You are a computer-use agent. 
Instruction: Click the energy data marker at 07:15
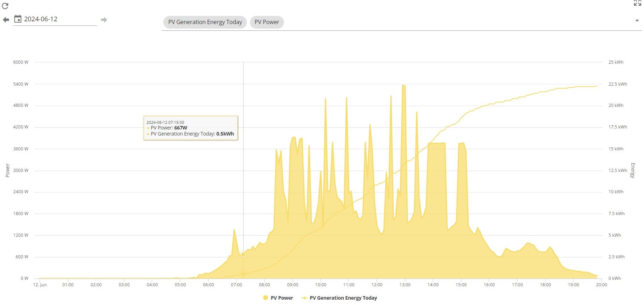tap(243, 274)
